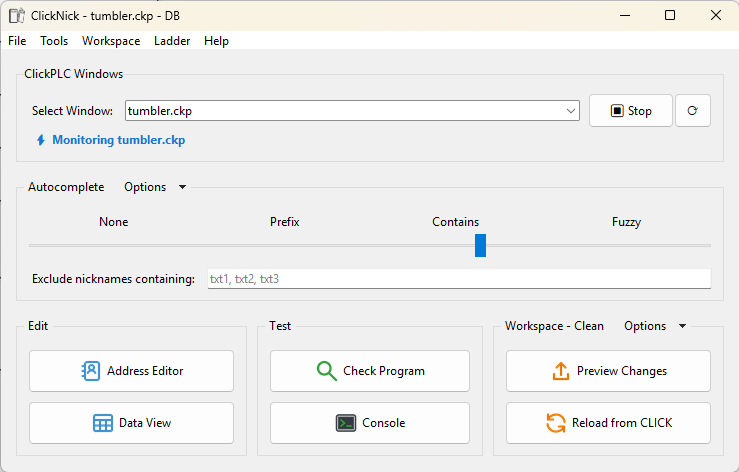Open the Tools menu
Screen dimensions: 739x472
click(54, 41)
